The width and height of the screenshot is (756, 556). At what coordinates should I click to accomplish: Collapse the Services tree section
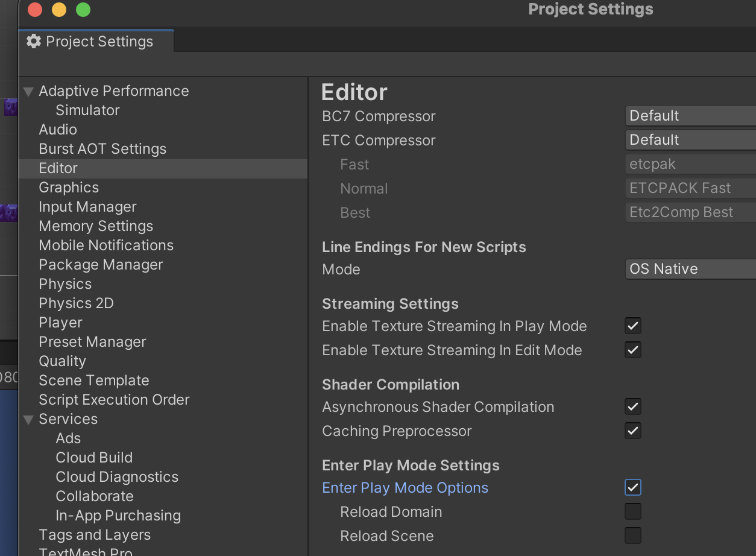click(x=28, y=420)
